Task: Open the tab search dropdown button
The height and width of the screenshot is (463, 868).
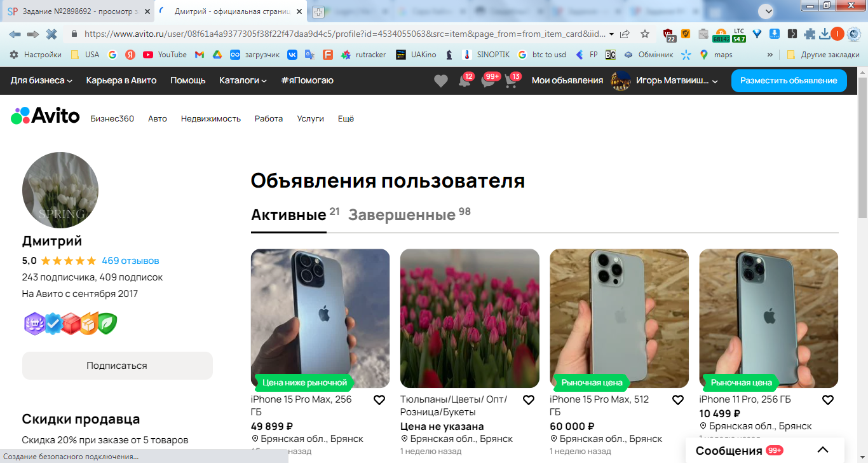Action: [x=768, y=11]
